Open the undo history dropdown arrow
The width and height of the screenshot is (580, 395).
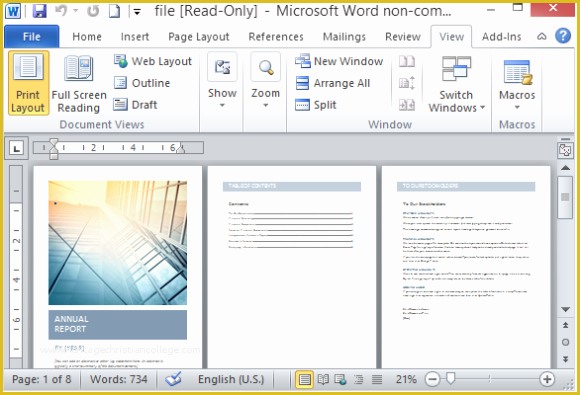(x=75, y=11)
